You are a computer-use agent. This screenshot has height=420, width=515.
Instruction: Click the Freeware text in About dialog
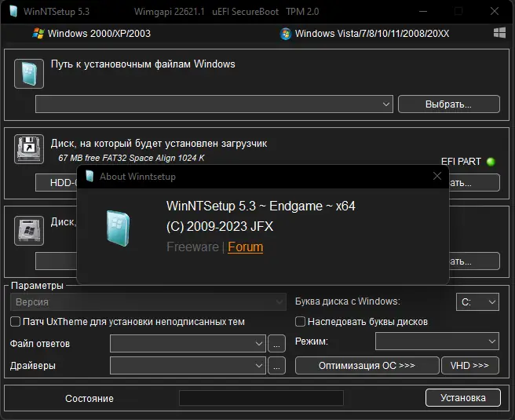click(x=192, y=247)
